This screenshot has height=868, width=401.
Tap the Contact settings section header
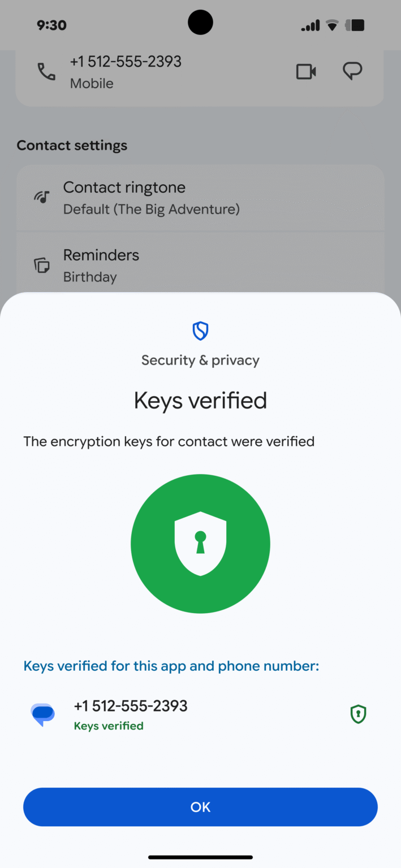coord(72,145)
